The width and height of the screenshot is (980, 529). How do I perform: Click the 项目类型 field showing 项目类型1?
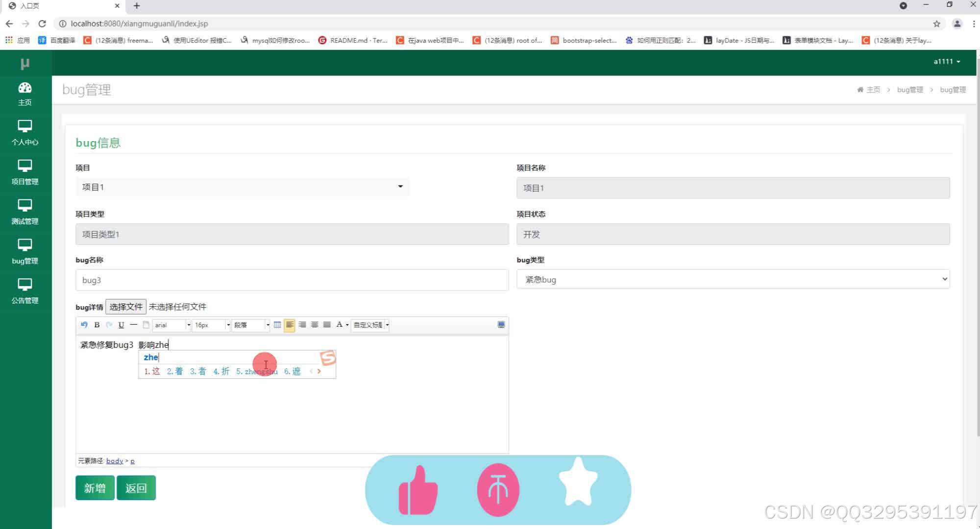[x=292, y=234]
